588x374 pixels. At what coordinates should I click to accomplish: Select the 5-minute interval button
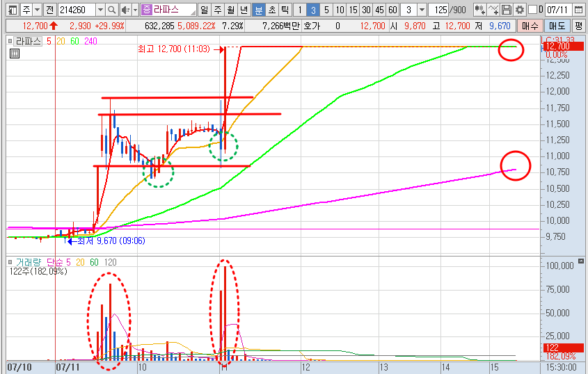point(326,10)
